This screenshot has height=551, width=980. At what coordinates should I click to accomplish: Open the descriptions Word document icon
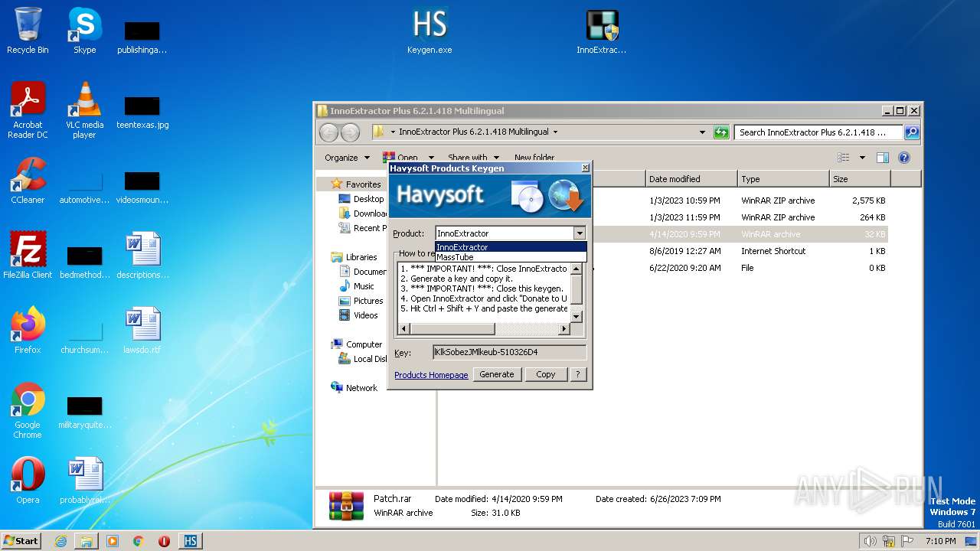point(142,256)
